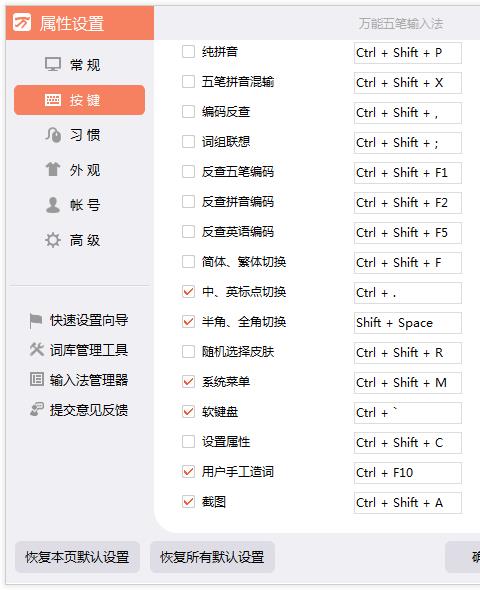
Task: Click the Ctrl + F10 hotkey field
Action: [407, 473]
